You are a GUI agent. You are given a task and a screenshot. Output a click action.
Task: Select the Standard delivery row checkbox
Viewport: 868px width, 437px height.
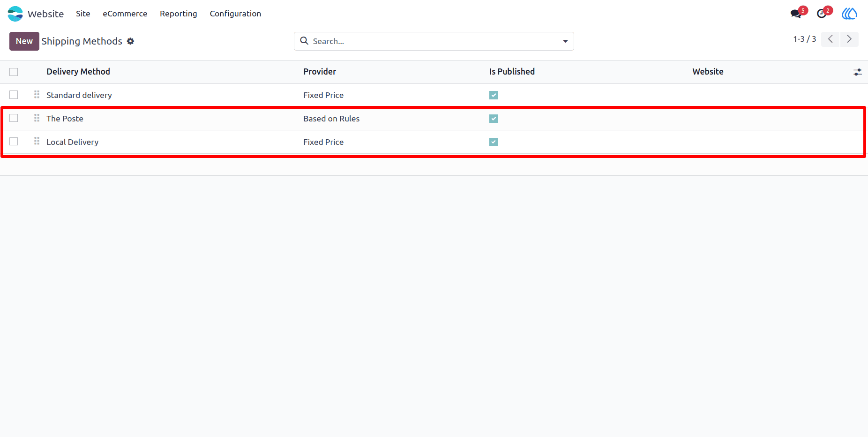coord(14,95)
